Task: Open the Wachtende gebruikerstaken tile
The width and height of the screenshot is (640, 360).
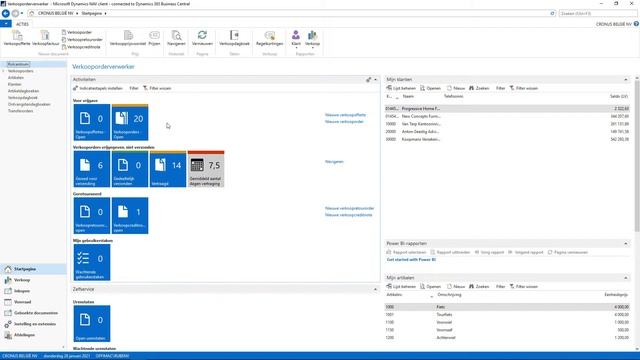Action: click(92, 262)
